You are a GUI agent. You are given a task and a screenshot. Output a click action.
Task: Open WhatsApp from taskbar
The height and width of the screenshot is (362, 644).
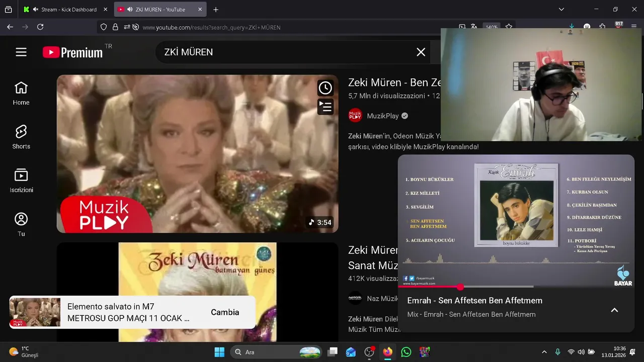pyautogui.click(x=406, y=352)
